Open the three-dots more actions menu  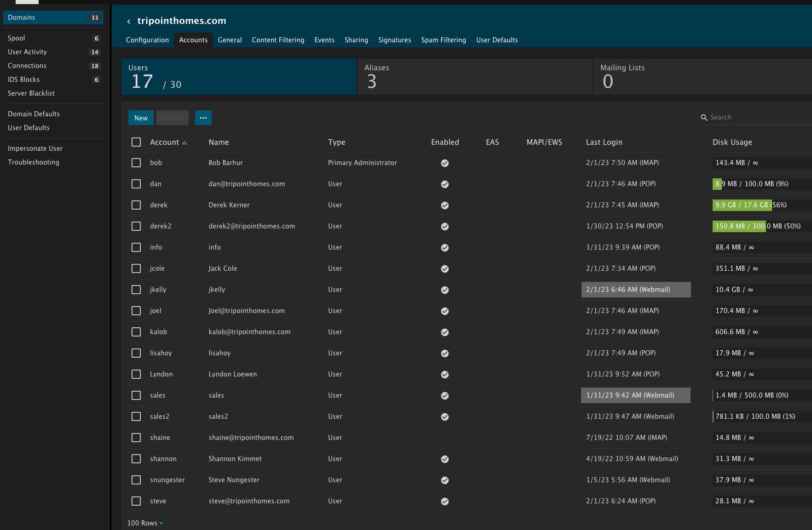203,118
